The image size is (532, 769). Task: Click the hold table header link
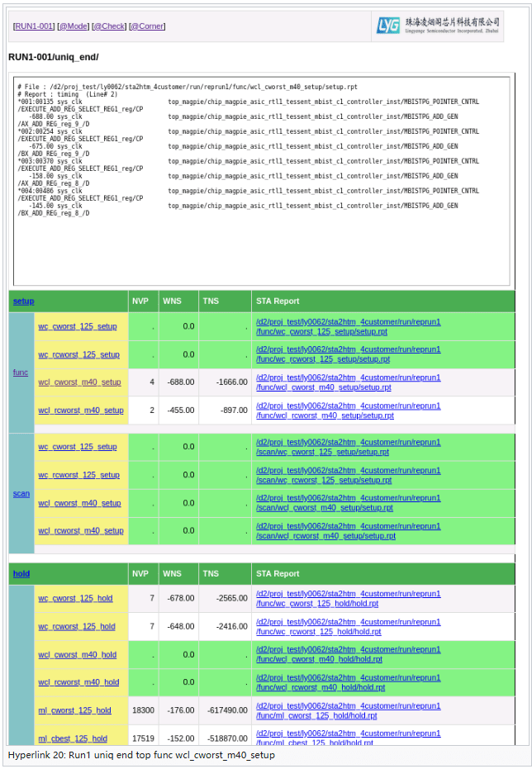click(x=21, y=574)
